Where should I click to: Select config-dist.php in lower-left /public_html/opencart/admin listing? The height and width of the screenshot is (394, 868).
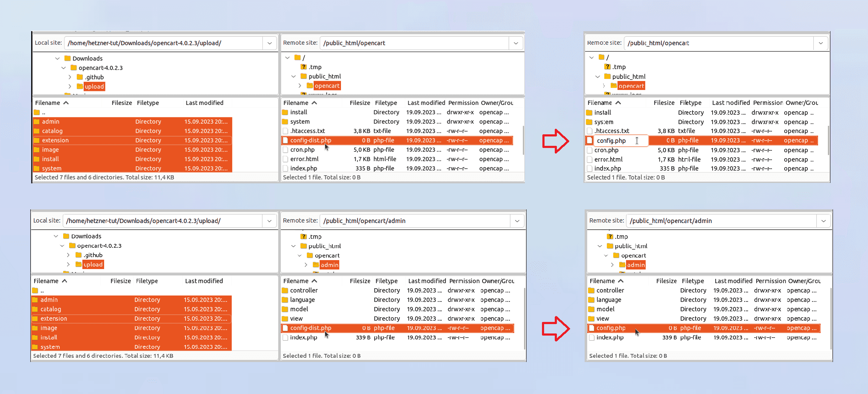397,328
